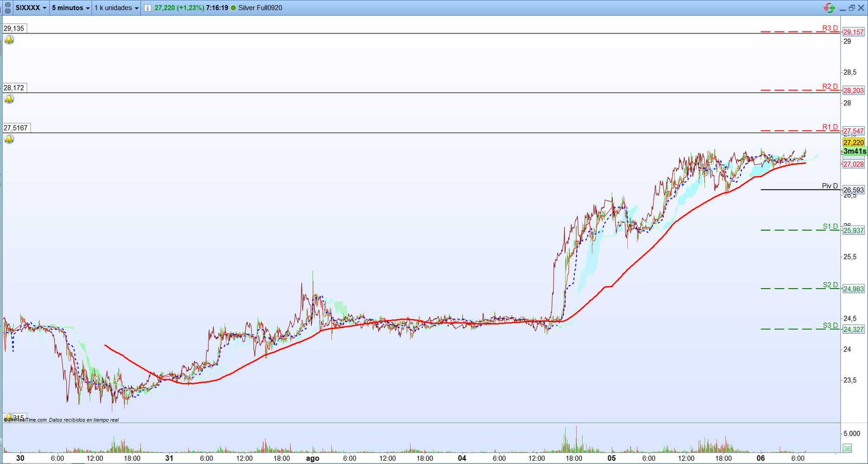Click the S1 D support label
The height and width of the screenshot is (464, 868).
(830, 226)
